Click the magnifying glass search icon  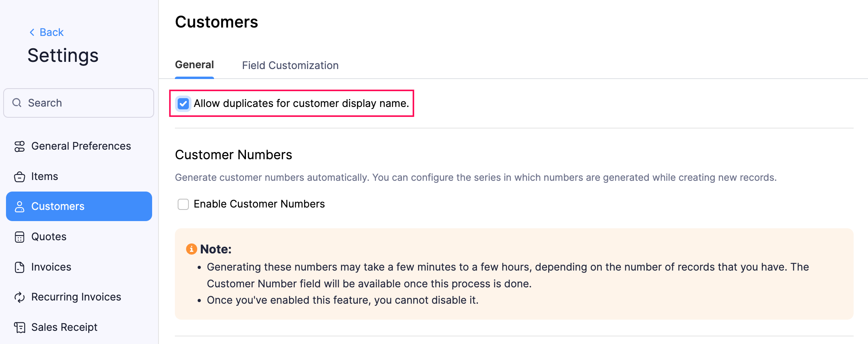(17, 103)
